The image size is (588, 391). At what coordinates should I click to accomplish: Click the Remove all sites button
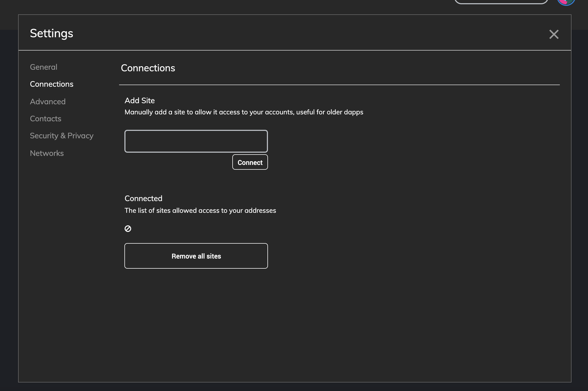(x=196, y=256)
